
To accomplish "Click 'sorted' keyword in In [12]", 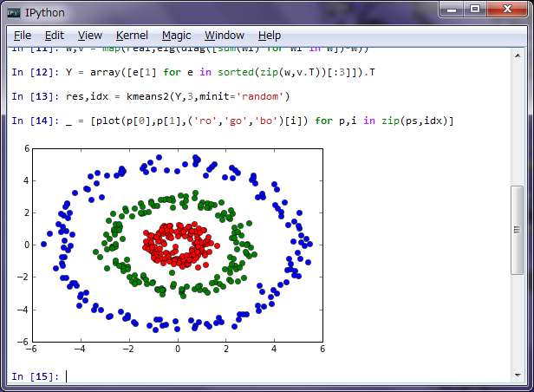I will (236, 72).
